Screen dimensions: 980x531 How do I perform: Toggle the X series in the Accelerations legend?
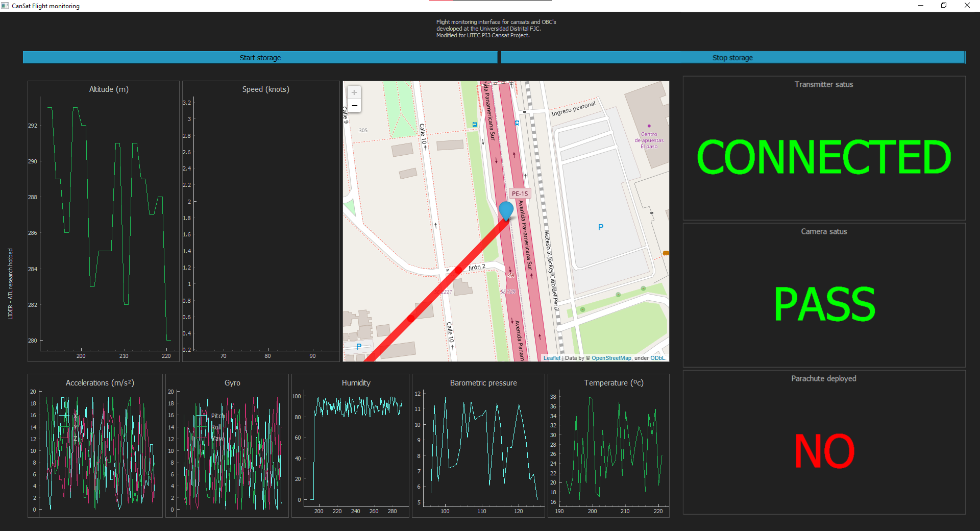point(76,416)
